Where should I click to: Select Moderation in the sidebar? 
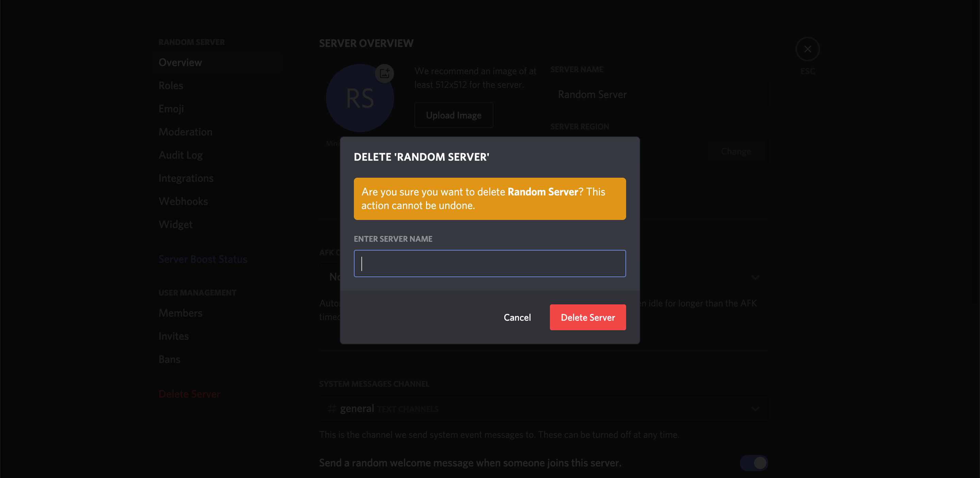[x=185, y=132]
